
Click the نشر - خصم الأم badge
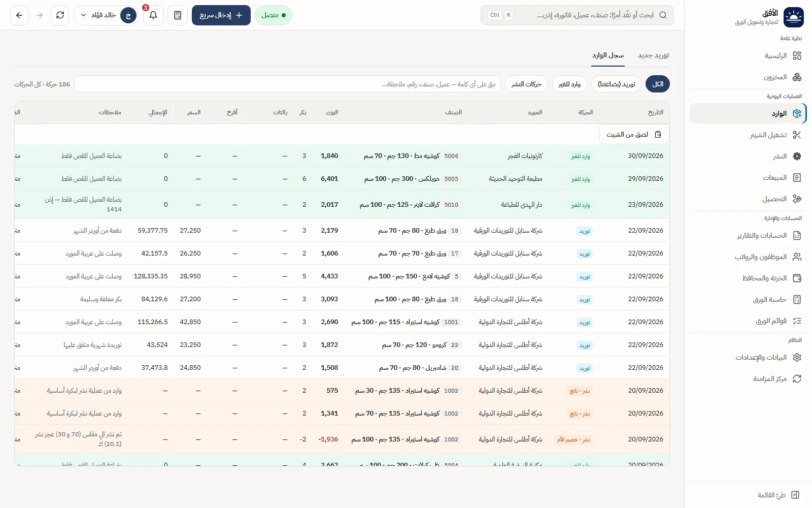(573, 439)
